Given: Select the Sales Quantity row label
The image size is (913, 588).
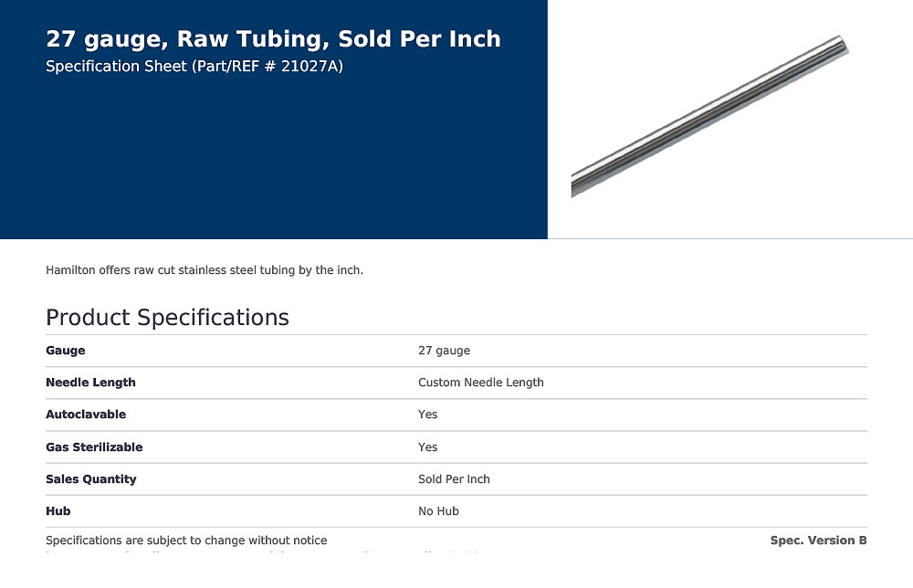Looking at the screenshot, I should [90, 479].
